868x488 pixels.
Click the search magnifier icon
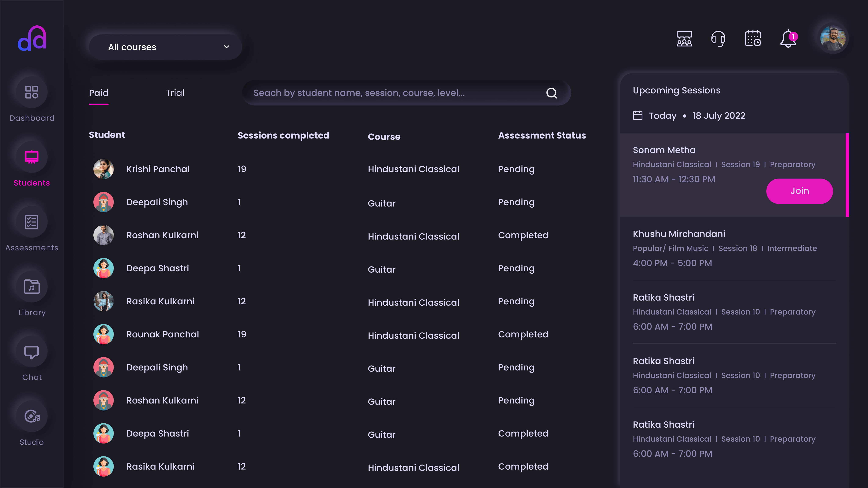coord(551,93)
